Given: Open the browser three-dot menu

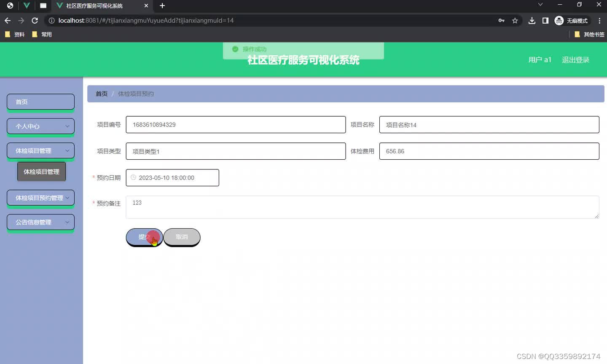Looking at the screenshot, I should click(x=599, y=20).
